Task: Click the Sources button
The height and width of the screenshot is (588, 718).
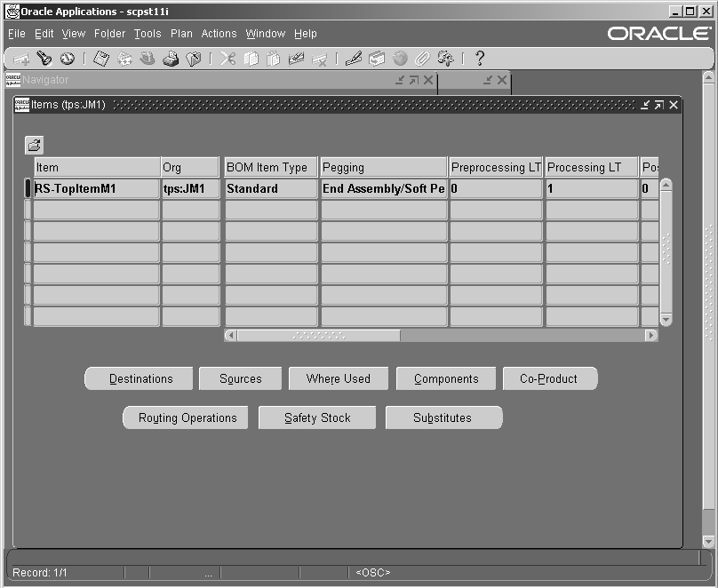Action: pyautogui.click(x=241, y=378)
